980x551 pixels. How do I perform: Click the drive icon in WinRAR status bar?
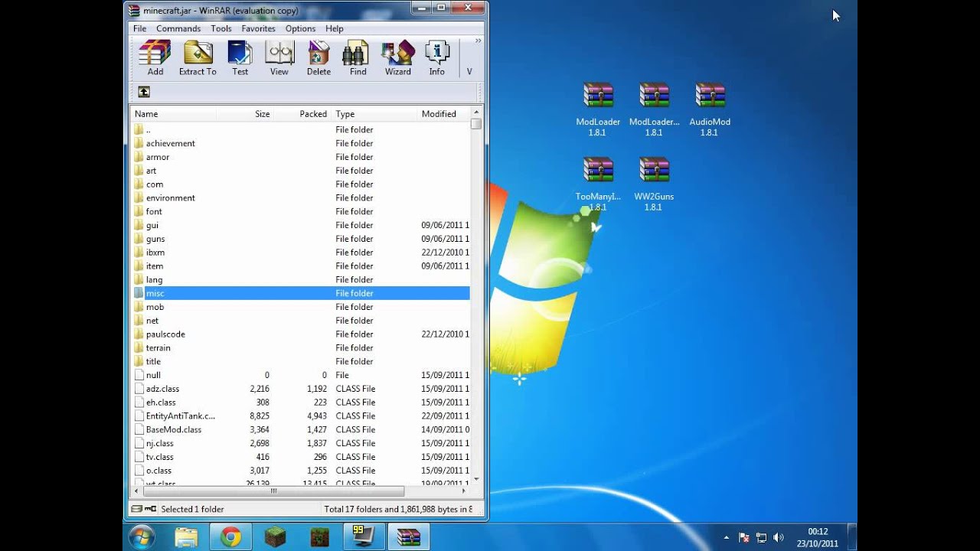136,509
